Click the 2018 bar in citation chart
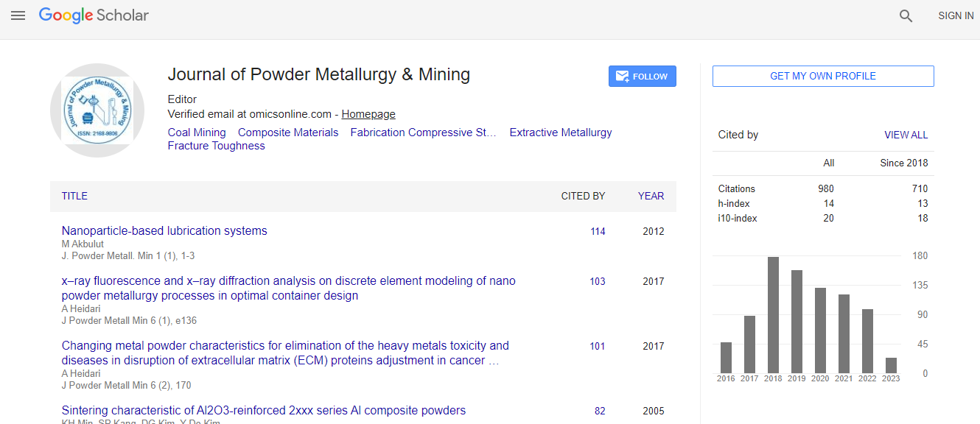The width and height of the screenshot is (980, 424). pyautogui.click(x=773, y=315)
